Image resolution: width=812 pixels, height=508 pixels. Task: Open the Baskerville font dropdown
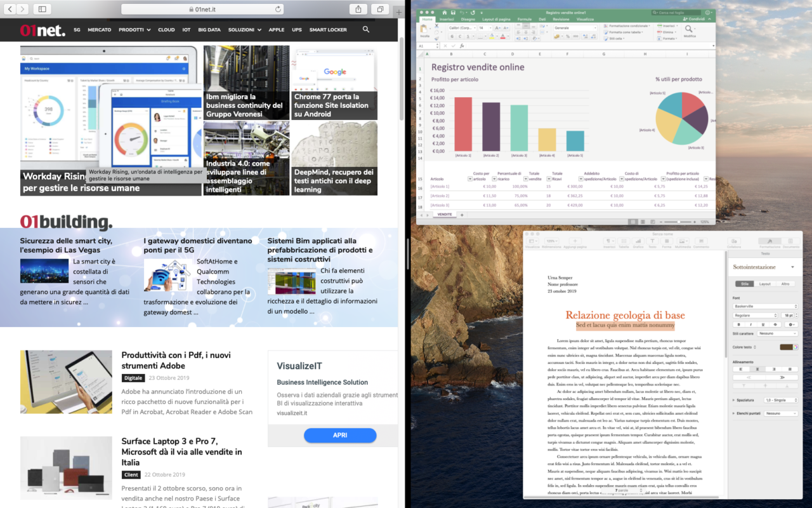pos(765,306)
